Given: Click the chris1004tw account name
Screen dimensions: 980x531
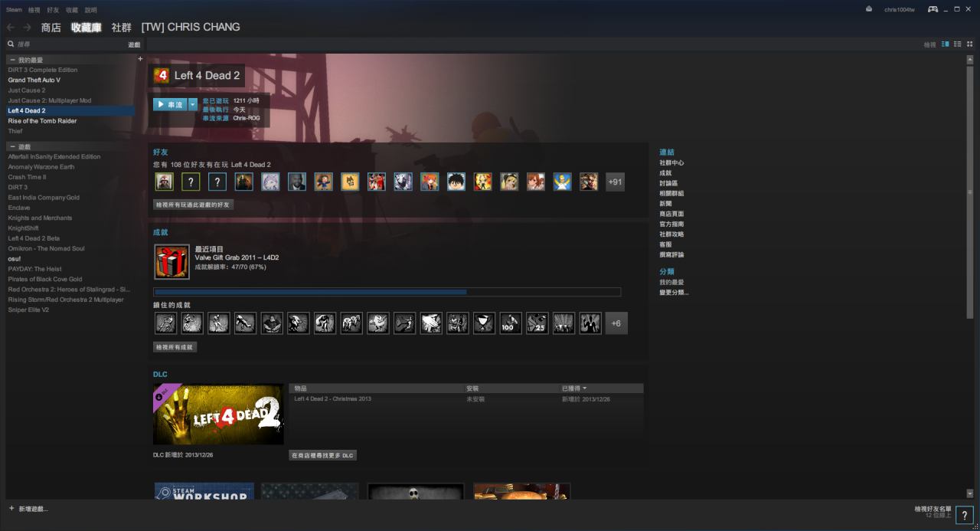Looking at the screenshot, I should coord(899,10).
